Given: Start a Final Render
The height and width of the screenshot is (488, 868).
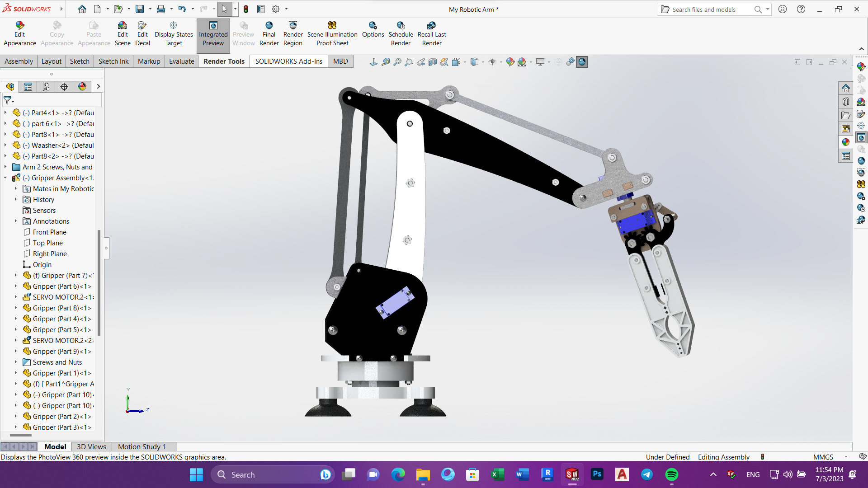Looking at the screenshot, I should pyautogui.click(x=269, y=34).
